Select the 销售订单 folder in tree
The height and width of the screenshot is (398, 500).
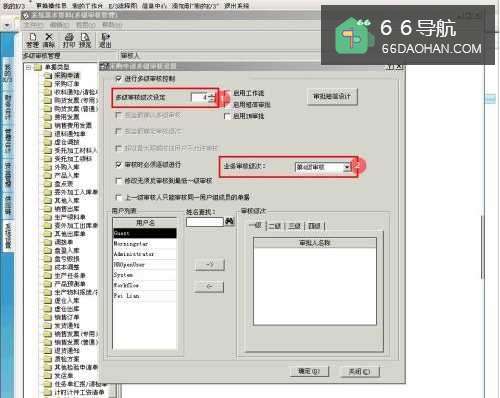tap(67, 317)
